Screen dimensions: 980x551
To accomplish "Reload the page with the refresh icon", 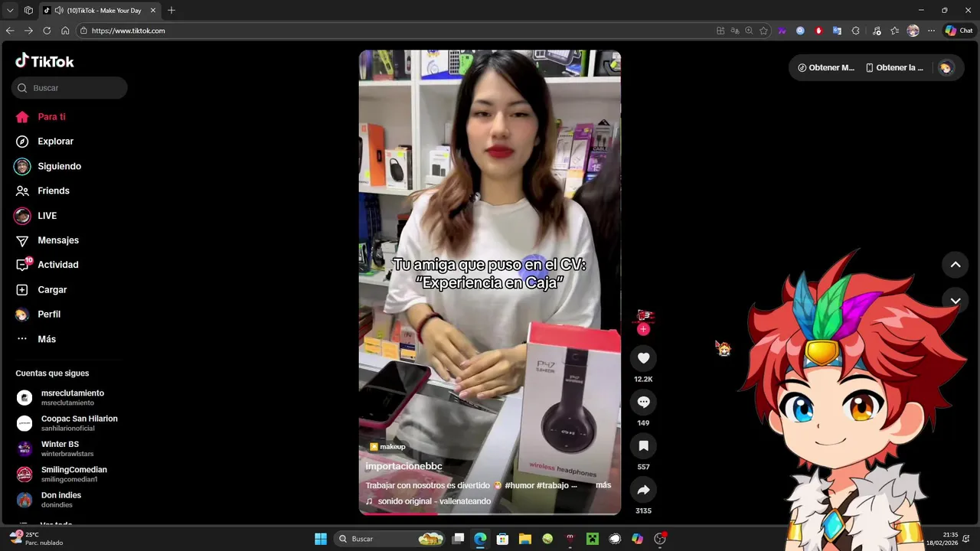I will coord(47,31).
